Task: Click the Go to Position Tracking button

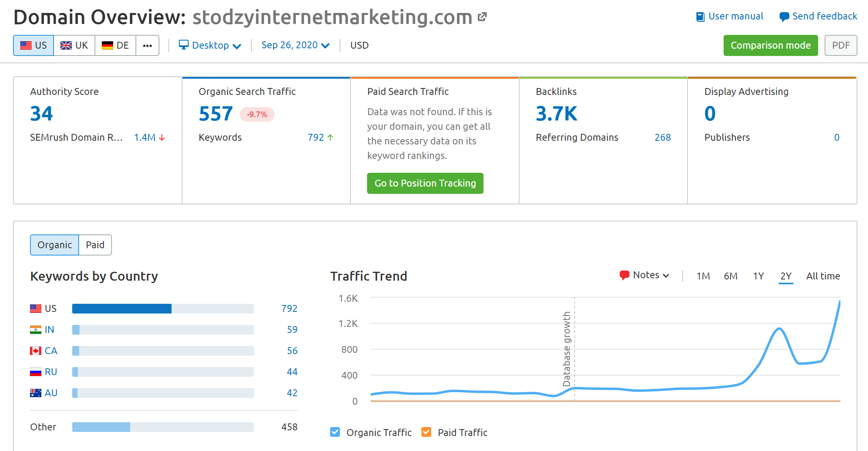Action: point(425,183)
